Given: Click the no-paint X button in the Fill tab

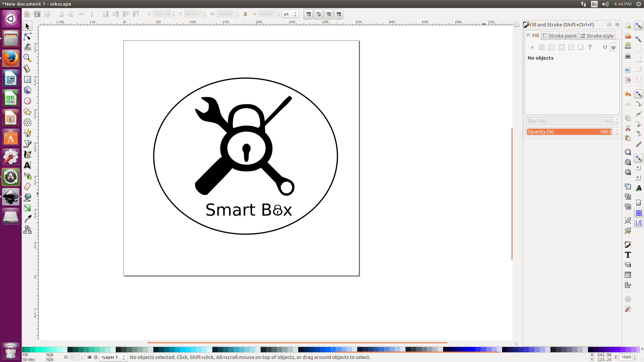Looking at the screenshot, I should [532, 47].
